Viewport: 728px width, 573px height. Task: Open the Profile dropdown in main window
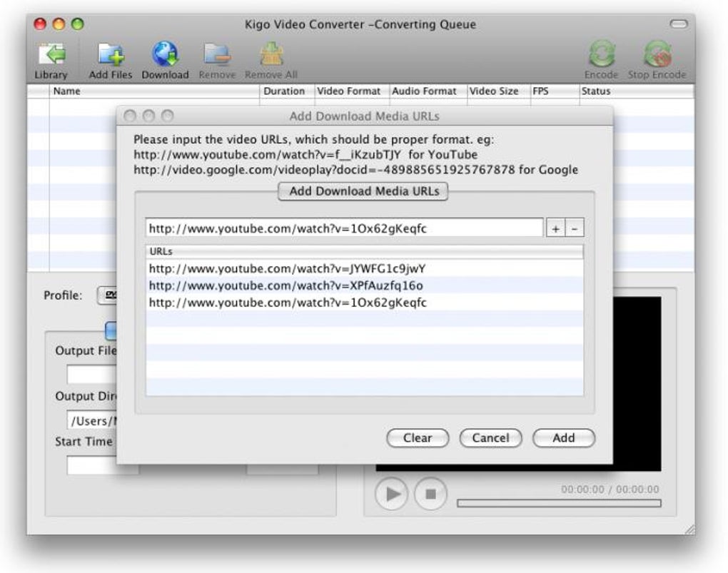pos(107,295)
